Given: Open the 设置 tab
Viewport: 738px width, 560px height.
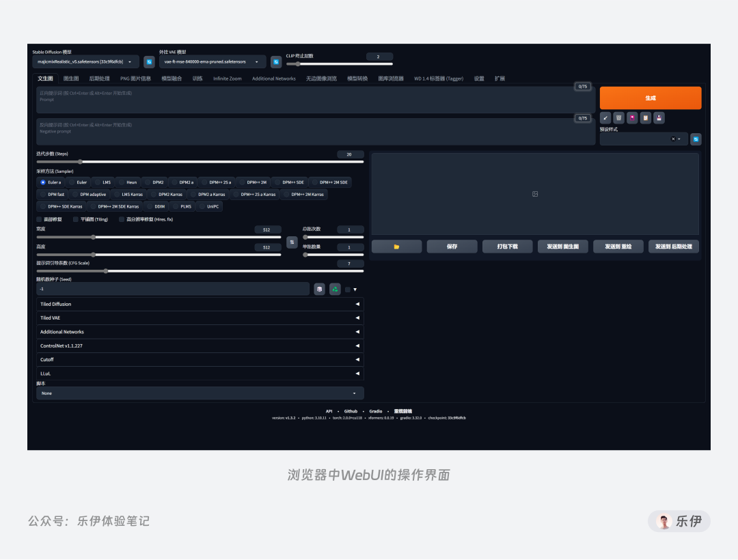Looking at the screenshot, I should (479, 78).
